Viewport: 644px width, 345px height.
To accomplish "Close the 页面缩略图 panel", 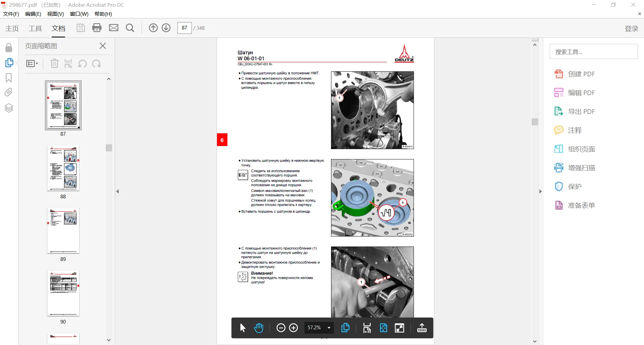I will pos(103,46).
